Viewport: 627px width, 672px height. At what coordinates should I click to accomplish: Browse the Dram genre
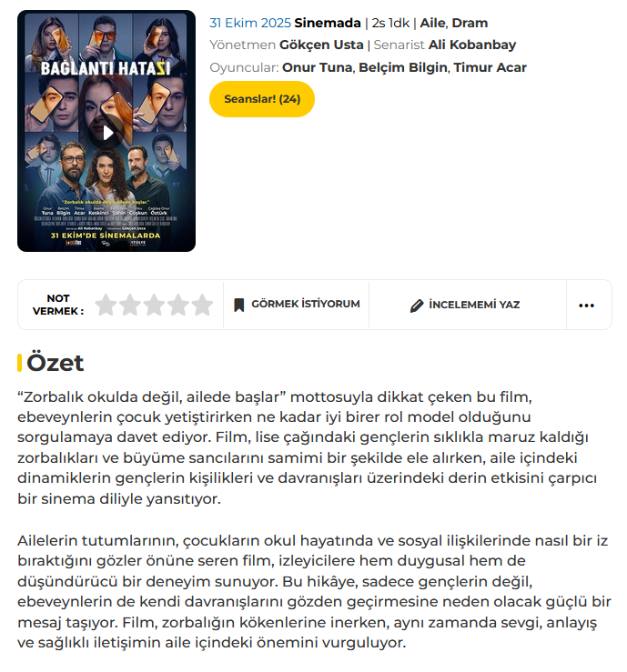(470, 23)
